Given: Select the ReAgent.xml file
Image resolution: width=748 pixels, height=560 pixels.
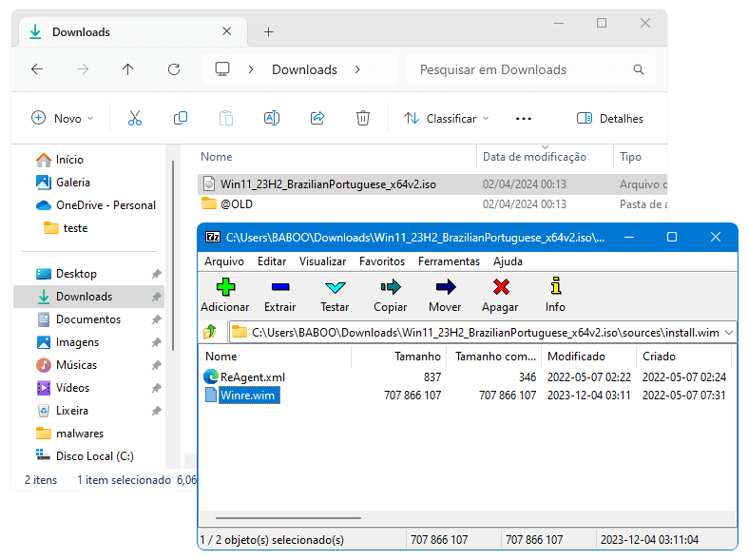Looking at the screenshot, I should click(x=245, y=377).
